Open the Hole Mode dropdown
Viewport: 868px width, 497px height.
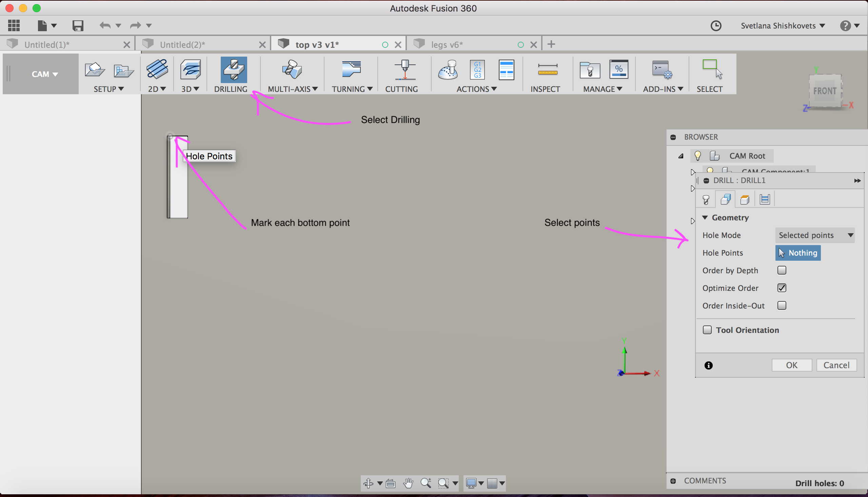click(x=815, y=235)
